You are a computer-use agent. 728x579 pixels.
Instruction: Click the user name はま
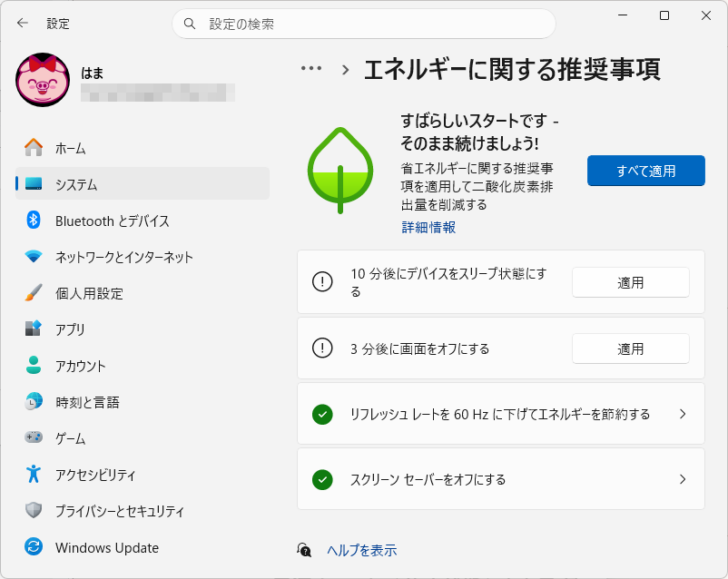point(92,73)
